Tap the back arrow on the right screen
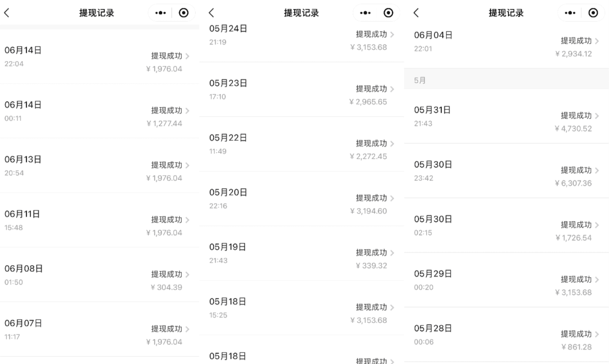Screen dimensions: 609x364 (416, 12)
